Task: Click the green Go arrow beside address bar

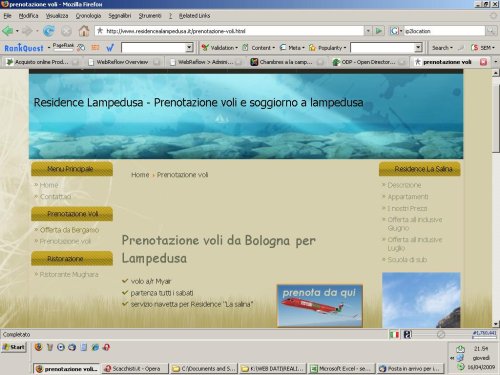Action: [379, 31]
